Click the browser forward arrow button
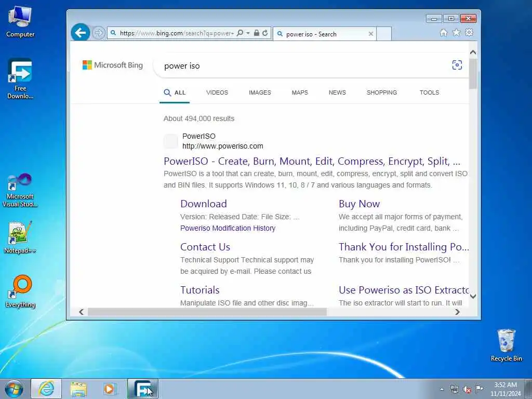 pos(98,33)
